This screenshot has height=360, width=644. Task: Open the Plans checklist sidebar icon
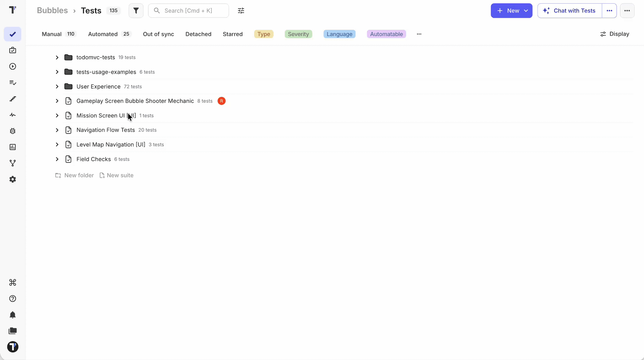pyautogui.click(x=12, y=82)
